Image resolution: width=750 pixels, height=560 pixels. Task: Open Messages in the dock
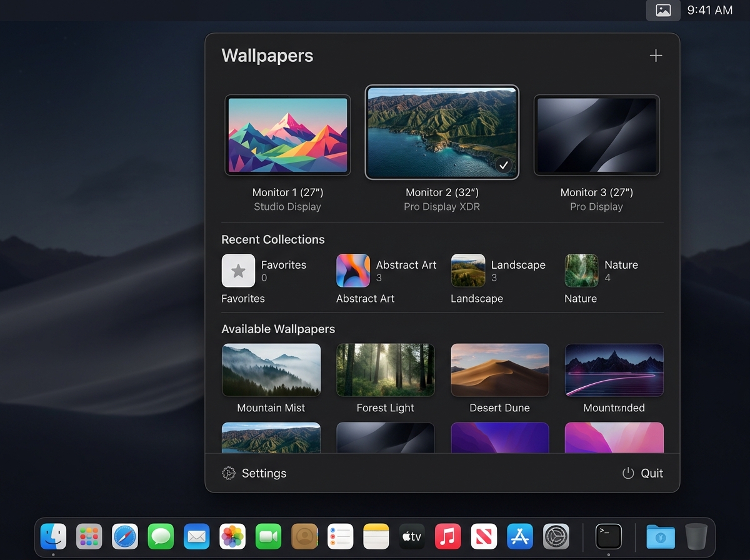point(161,536)
